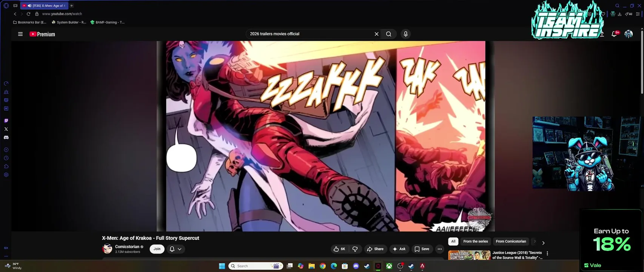Open the Windows Start menu
This screenshot has height=272, width=644.
[x=222, y=266]
